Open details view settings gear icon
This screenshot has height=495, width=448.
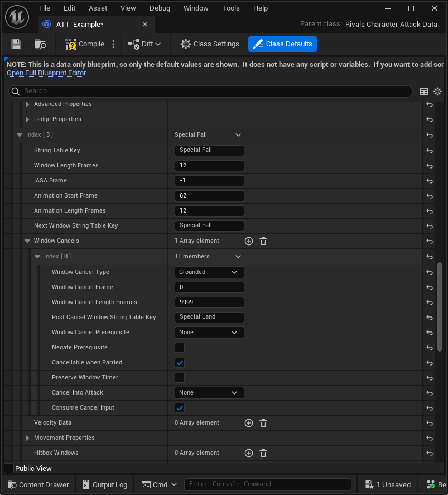click(x=437, y=92)
